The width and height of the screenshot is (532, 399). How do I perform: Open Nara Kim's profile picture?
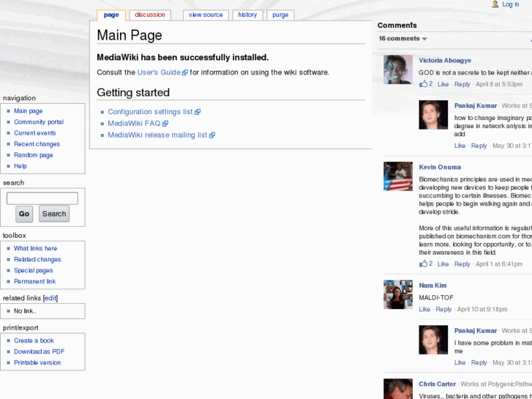[x=398, y=294]
